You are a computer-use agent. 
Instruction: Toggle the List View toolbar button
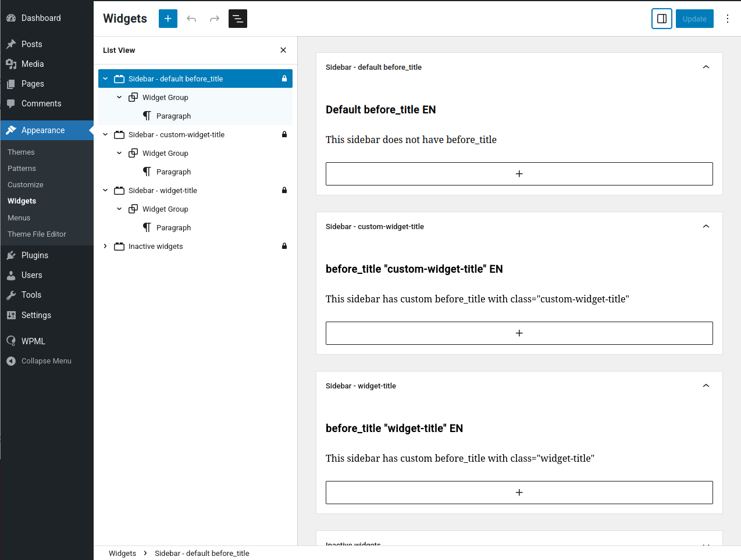[x=238, y=19]
